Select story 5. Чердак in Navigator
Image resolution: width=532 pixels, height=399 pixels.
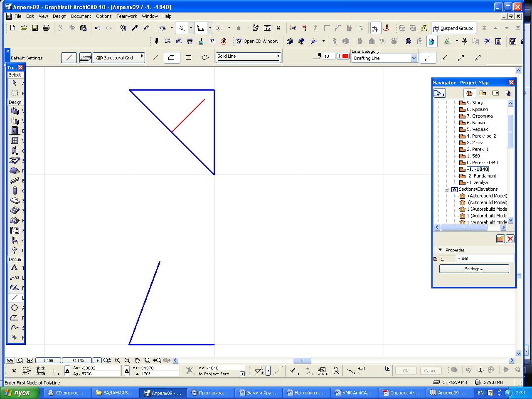pos(477,129)
